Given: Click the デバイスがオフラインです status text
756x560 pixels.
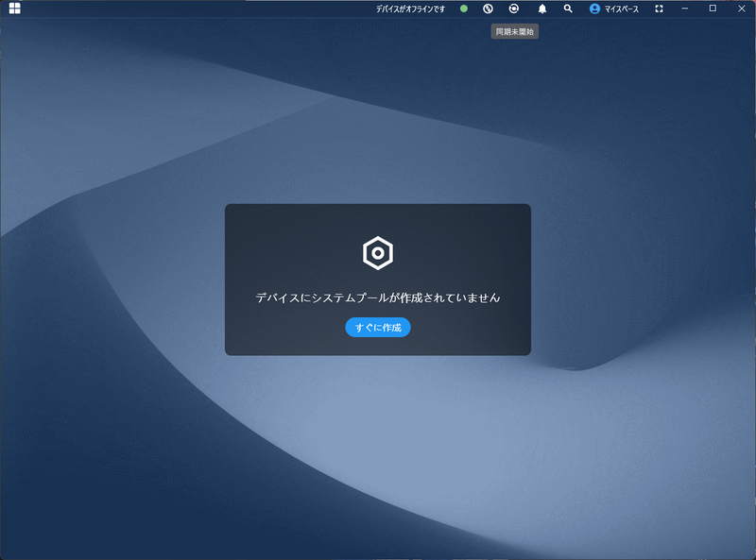Looking at the screenshot, I should [410, 8].
